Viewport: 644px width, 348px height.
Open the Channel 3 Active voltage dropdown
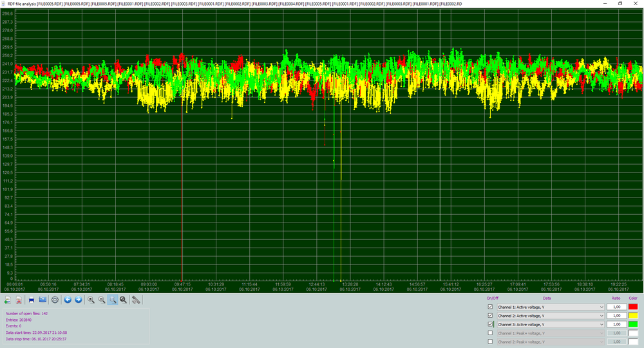point(551,324)
